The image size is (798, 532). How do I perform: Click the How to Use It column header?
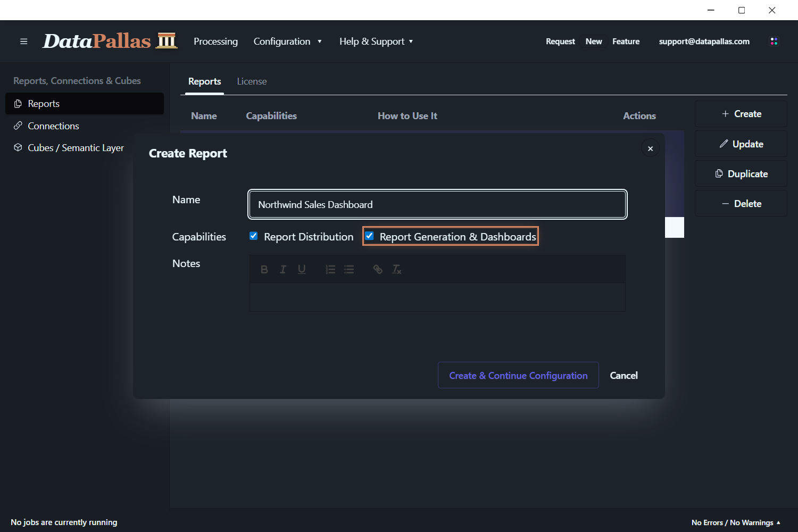[x=408, y=116]
